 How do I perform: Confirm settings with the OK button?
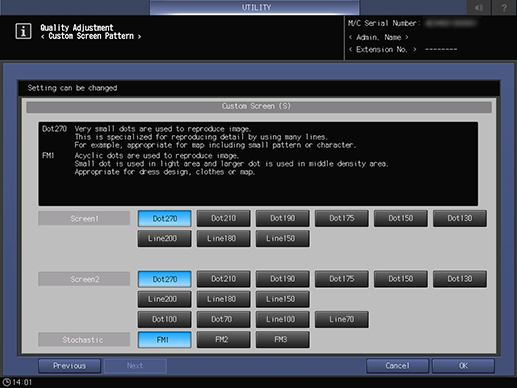(x=463, y=366)
